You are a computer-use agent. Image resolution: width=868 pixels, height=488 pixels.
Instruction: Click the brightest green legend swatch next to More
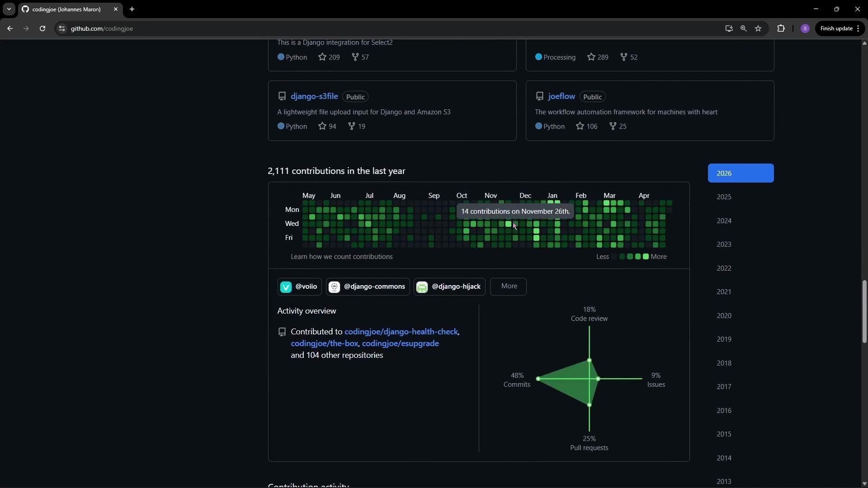tap(646, 257)
